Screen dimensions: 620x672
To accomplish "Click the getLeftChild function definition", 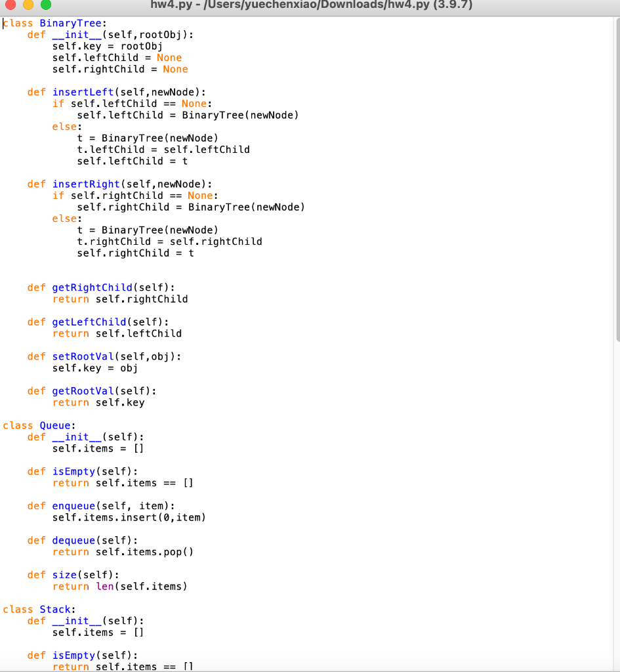I will tap(89, 322).
